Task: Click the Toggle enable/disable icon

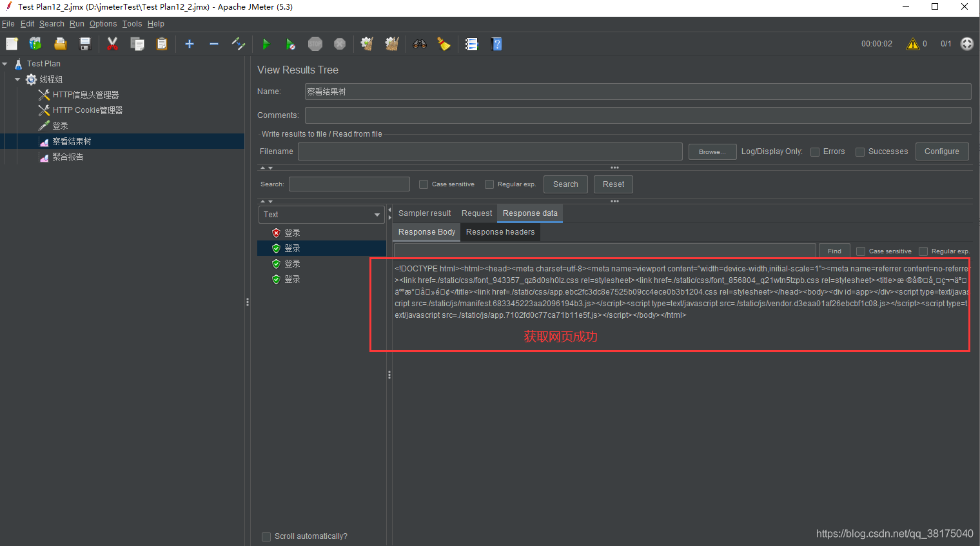Action: tap(239, 44)
